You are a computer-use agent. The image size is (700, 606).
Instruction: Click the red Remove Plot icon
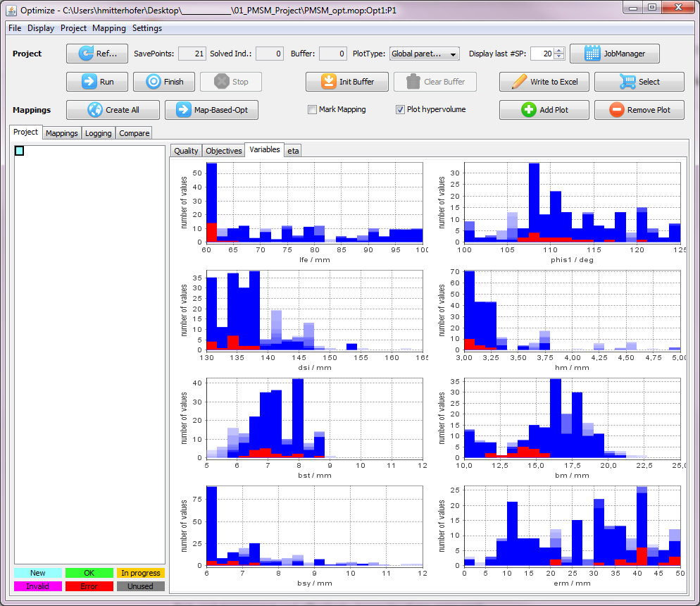(x=616, y=110)
